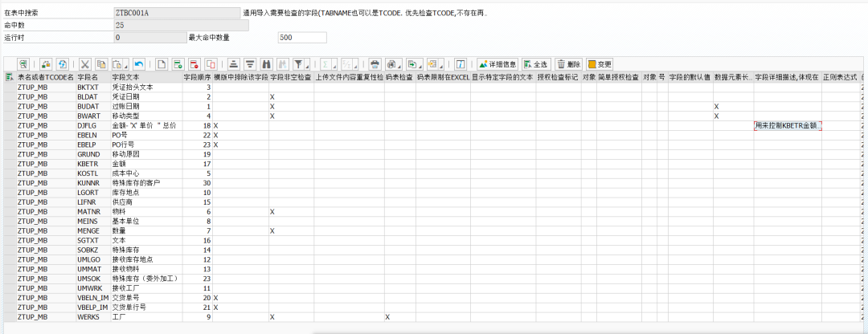
Task: Click the Append row green plus icon
Action: pos(178,63)
